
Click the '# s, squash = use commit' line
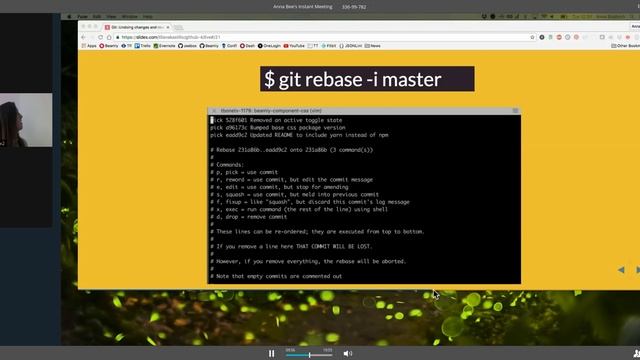294,195
